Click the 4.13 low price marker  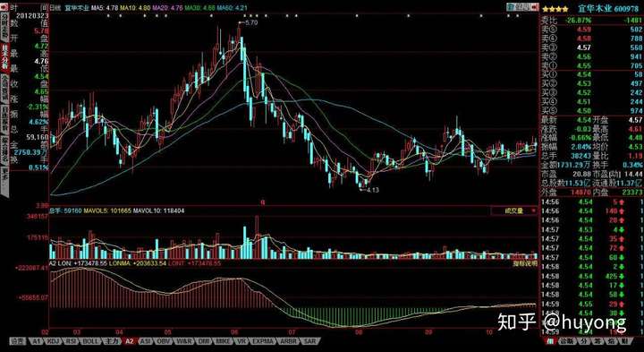click(x=372, y=190)
